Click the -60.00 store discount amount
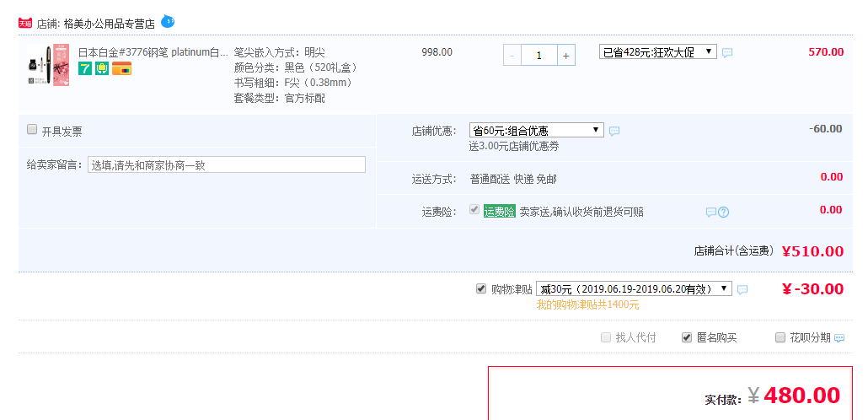 (x=825, y=129)
